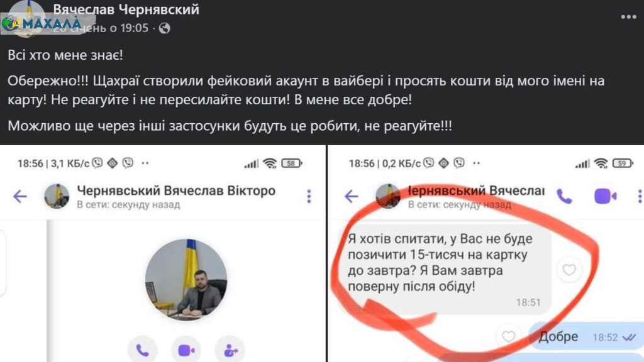The image size is (644, 362).
Task: Tap the back arrow in the left Viber screen
Action: point(19,197)
